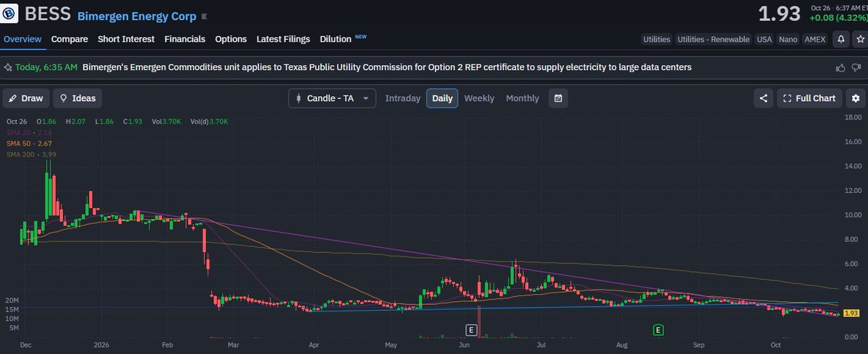This screenshot has height=354, width=868.
Task: Click the SMA 50 indicator legend
Action: (x=29, y=143)
